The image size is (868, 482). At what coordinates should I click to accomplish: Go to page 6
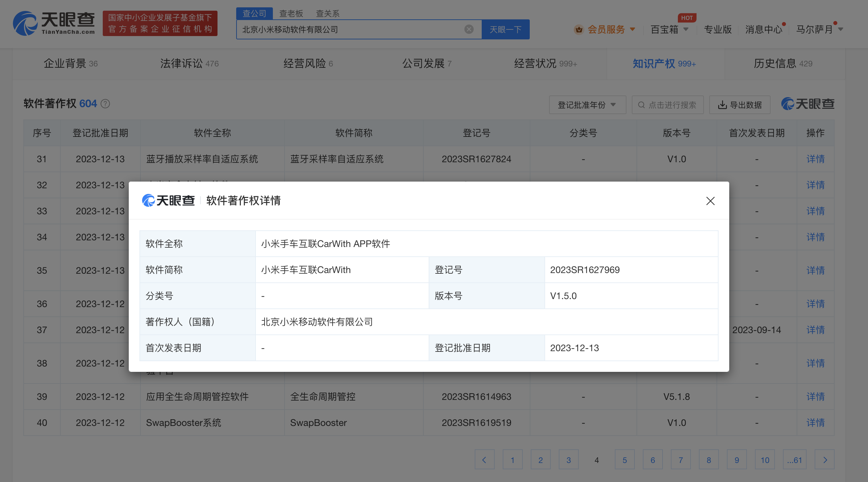click(x=653, y=460)
